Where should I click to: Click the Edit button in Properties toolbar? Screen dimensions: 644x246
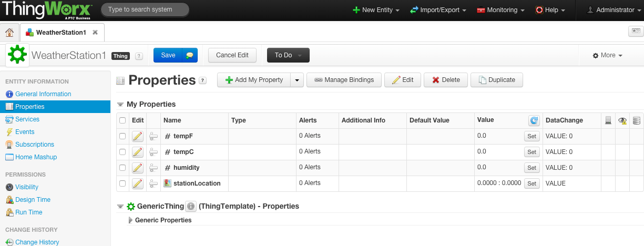pyautogui.click(x=403, y=80)
